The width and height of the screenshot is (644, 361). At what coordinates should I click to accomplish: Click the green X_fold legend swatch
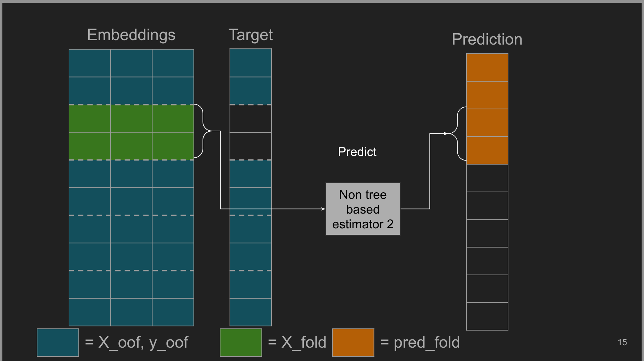pyautogui.click(x=241, y=342)
